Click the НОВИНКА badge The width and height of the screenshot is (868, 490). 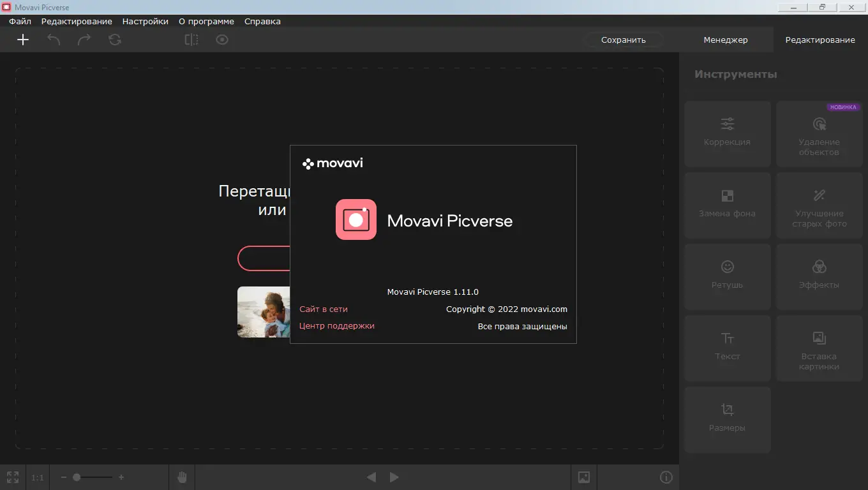[843, 107]
